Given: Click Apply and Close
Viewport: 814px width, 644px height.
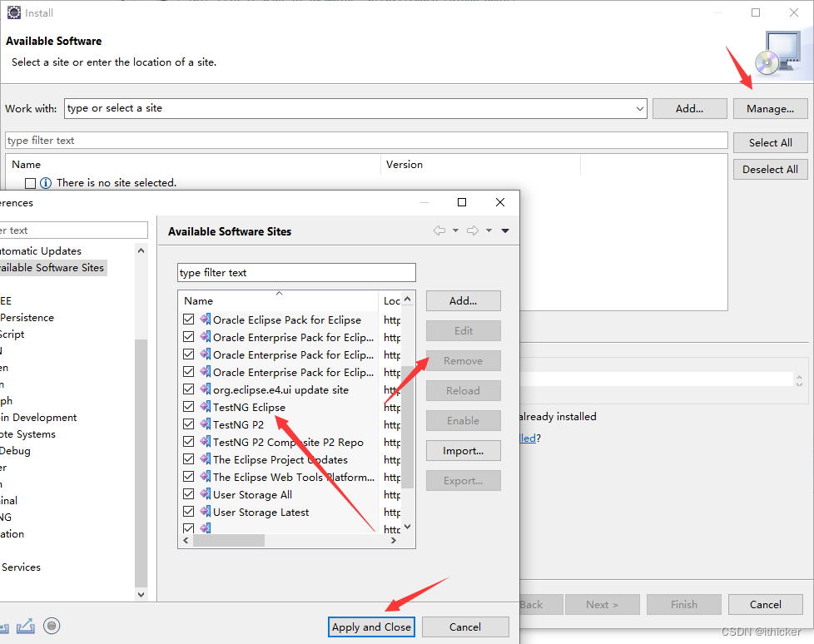Looking at the screenshot, I should click(371, 627).
